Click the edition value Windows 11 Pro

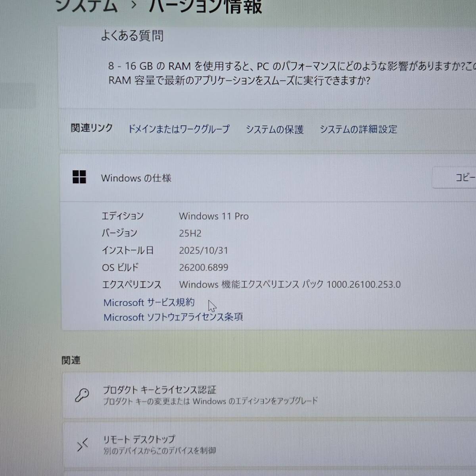(214, 216)
